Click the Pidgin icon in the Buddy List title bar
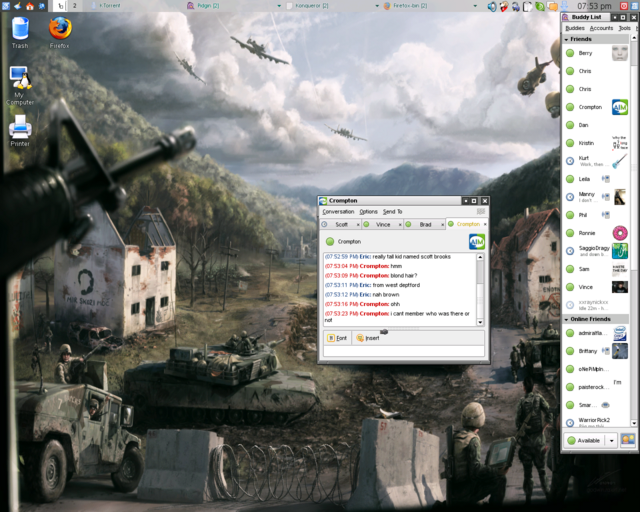 click(566, 17)
